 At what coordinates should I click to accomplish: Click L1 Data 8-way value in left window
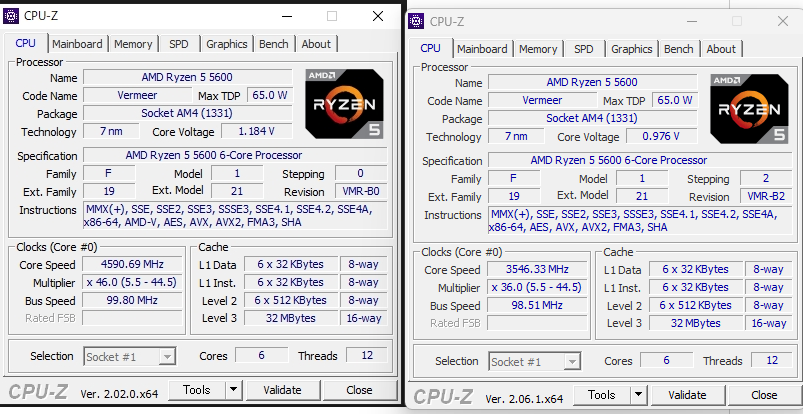click(x=364, y=264)
